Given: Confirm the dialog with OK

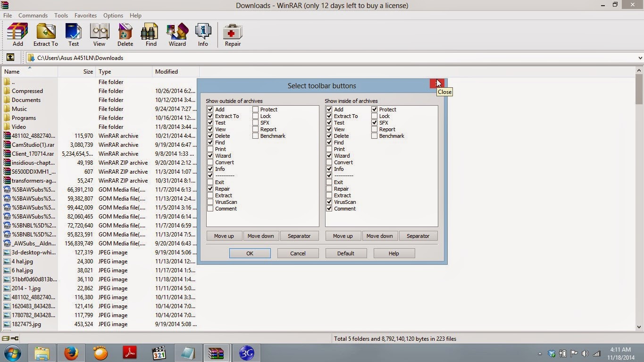Looking at the screenshot, I should [x=250, y=253].
